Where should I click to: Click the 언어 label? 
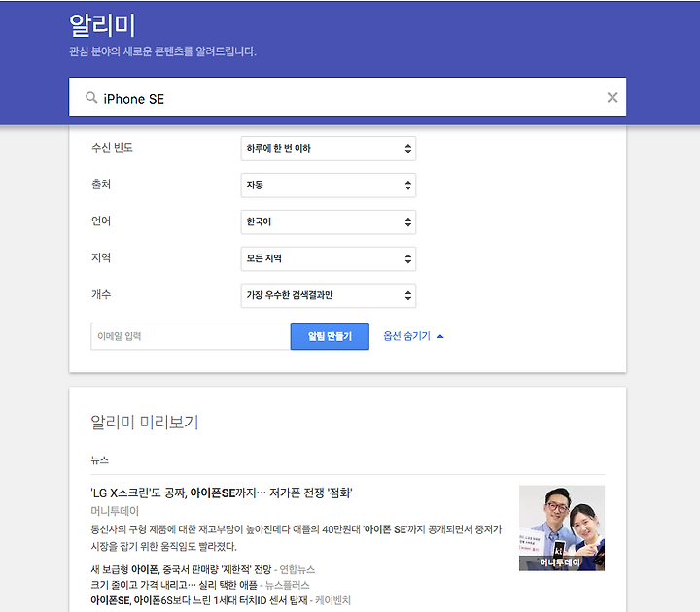(101, 221)
